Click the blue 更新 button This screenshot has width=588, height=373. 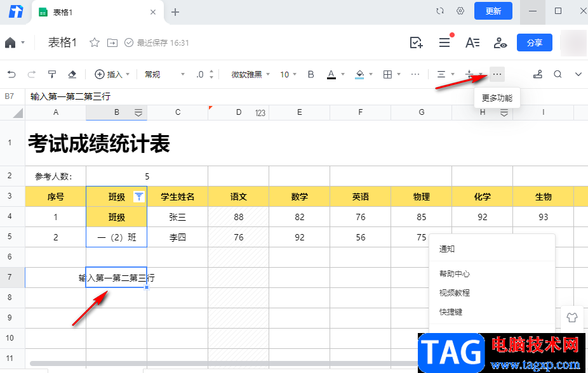[x=493, y=11]
